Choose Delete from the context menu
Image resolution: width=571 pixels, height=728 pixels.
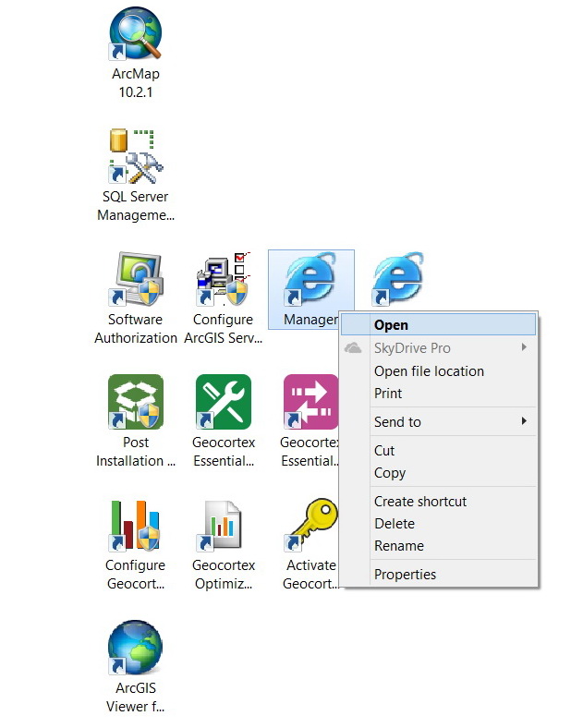tap(438, 524)
